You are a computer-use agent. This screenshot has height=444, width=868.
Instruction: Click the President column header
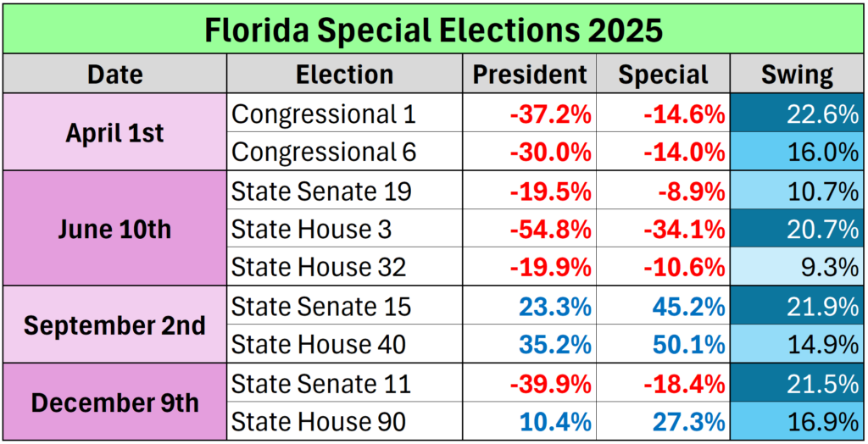(529, 75)
